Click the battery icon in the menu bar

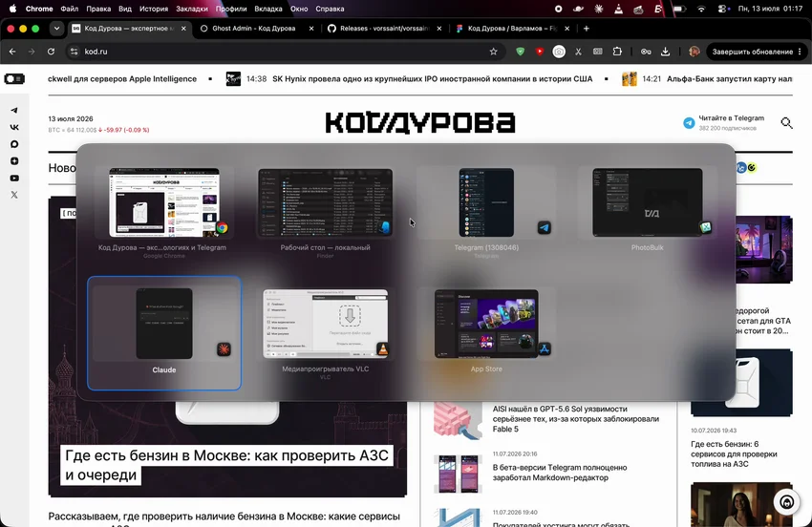coord(679,9)
